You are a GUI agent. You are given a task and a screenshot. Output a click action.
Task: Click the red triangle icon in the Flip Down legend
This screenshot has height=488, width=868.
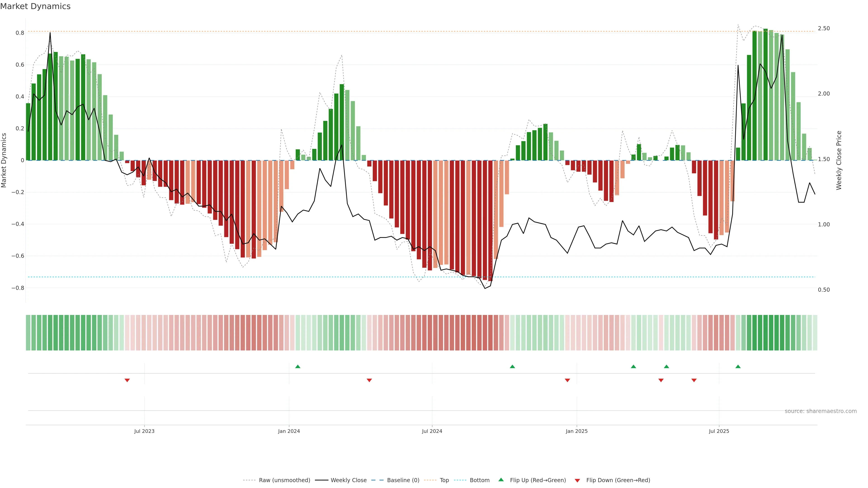577,481
